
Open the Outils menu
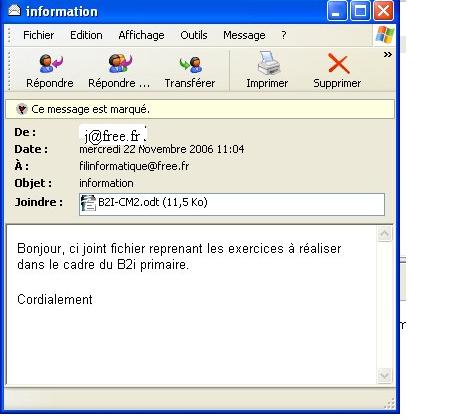click(x=194, y=35)
